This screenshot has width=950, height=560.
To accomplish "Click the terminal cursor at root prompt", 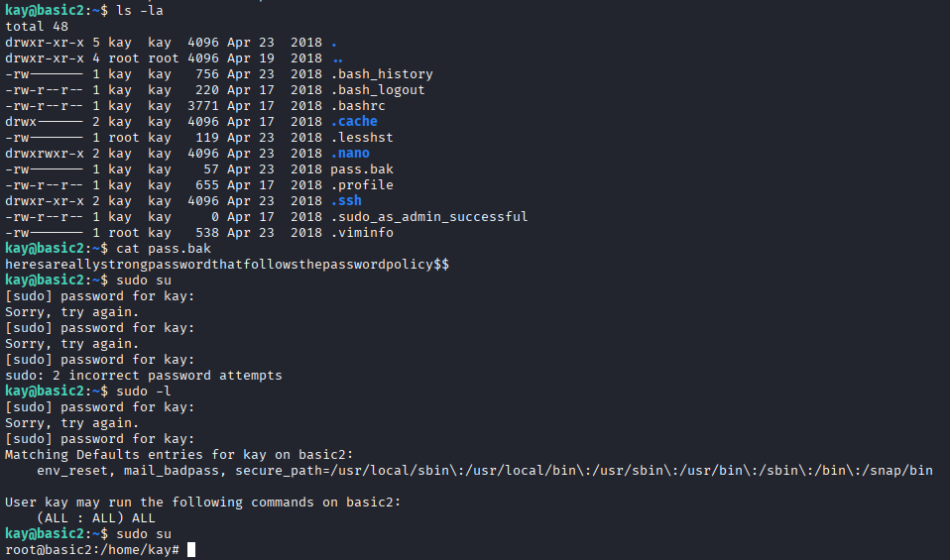I will [x=191, y=550].
